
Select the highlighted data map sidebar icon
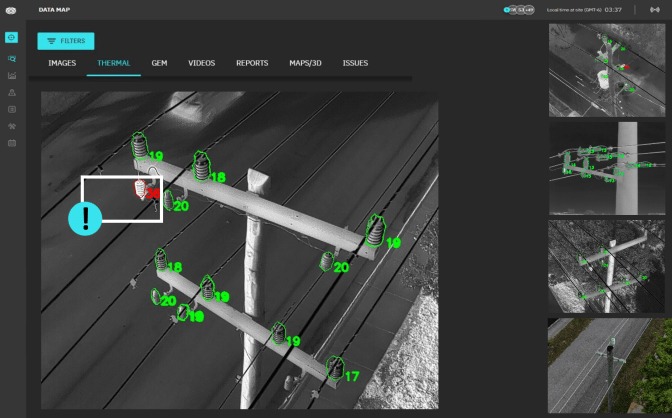coord(12,37)
